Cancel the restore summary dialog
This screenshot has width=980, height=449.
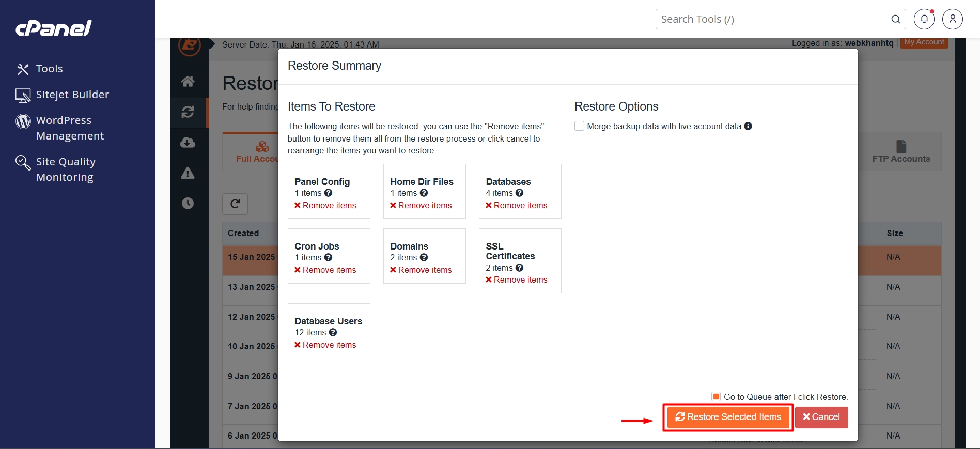click(821, 417)
